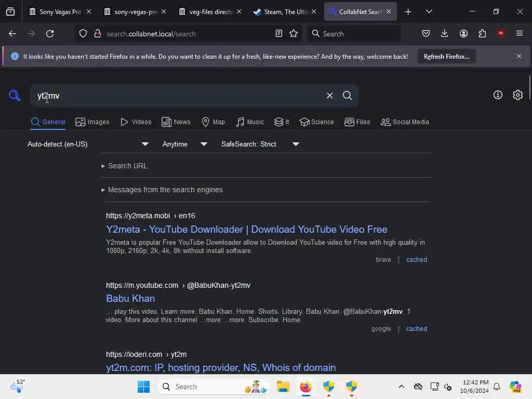
Task: Bookmark this page with star
Action: pos(294,34)
